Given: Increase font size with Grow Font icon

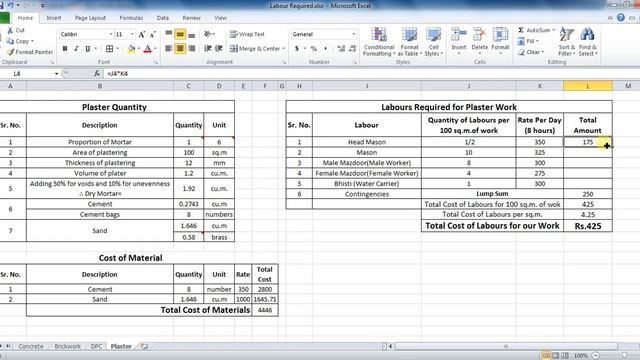Looking at the screenshot, I should pyautogui.click(x=142, y=35).
